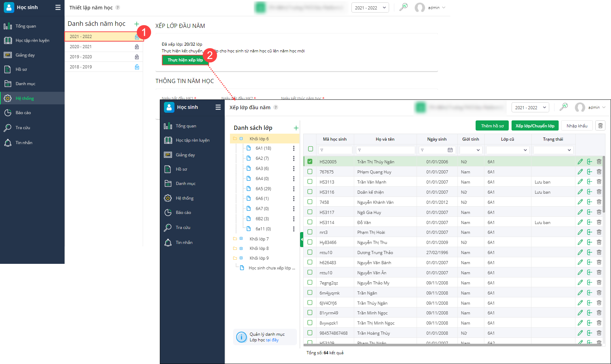This screenshot has height=364, width=611.
Task: Open the Giới tính filter dropdown
Action: tap(471, 150)
